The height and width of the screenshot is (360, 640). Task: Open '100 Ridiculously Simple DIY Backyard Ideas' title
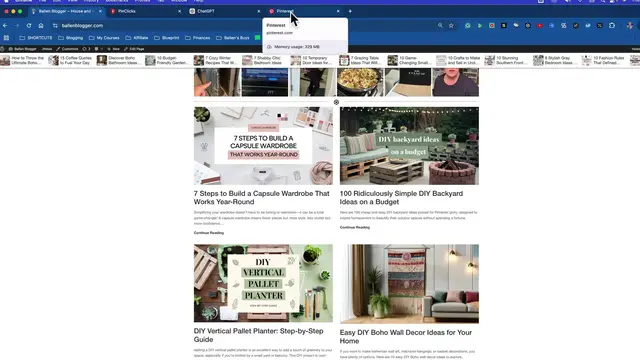tap(402, 198)
